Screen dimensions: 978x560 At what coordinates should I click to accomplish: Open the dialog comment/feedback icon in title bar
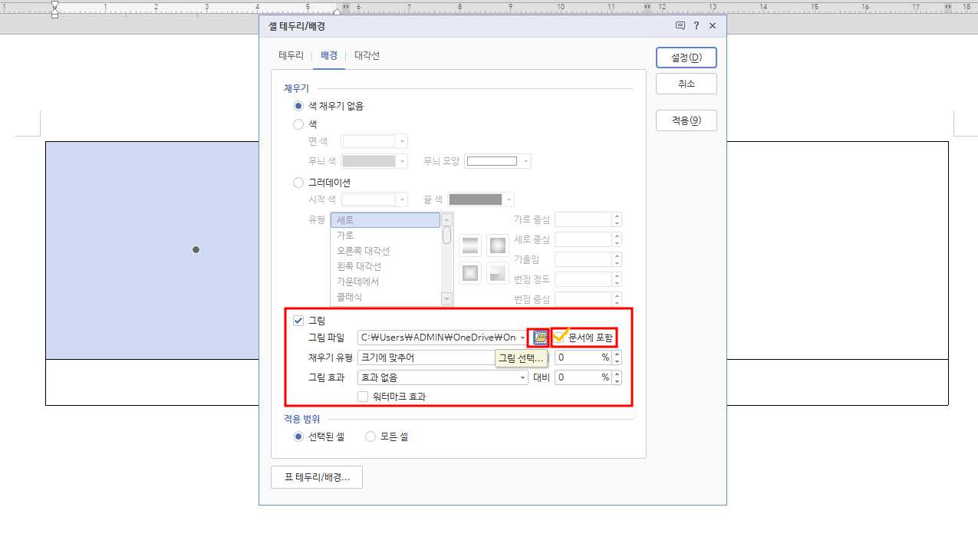(680, 25)
